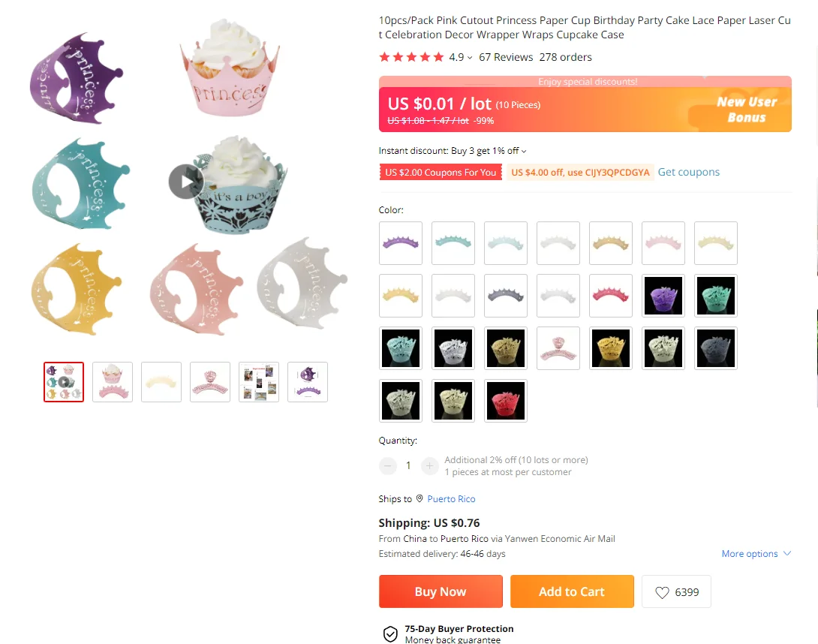Click the Add to Cart button

coord(572,591)
